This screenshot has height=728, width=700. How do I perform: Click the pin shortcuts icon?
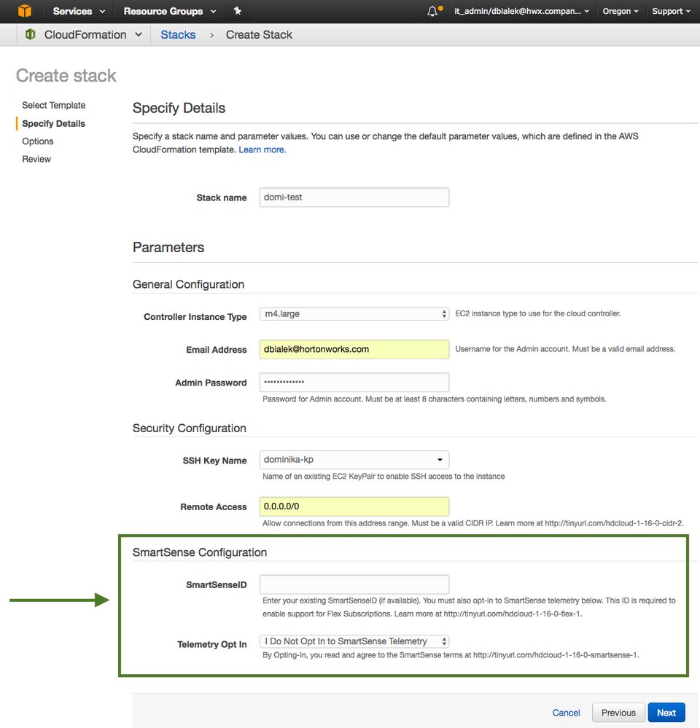[x=238, y=11]
